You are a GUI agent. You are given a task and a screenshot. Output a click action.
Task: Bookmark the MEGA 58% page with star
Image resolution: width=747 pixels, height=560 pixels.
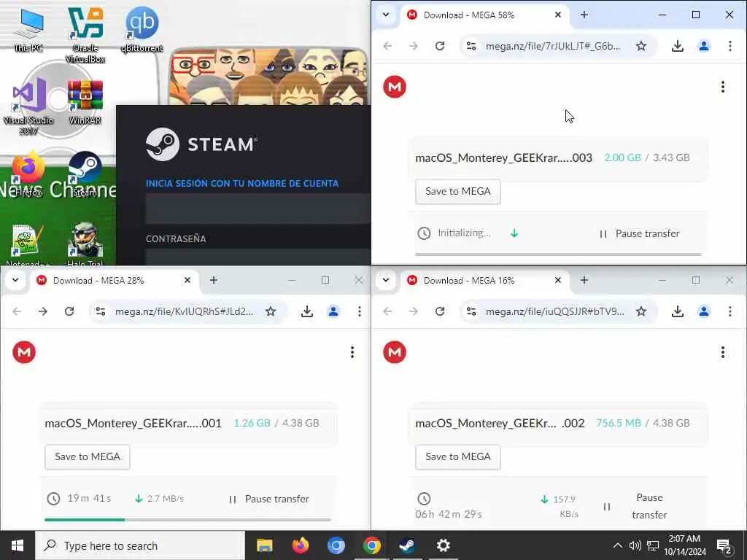[x=641, y=46]
